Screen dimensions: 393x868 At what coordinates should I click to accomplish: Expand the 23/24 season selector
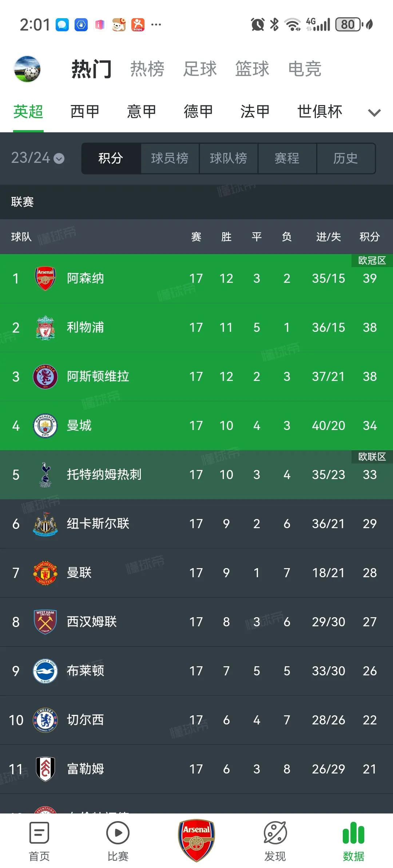(36, 158)
